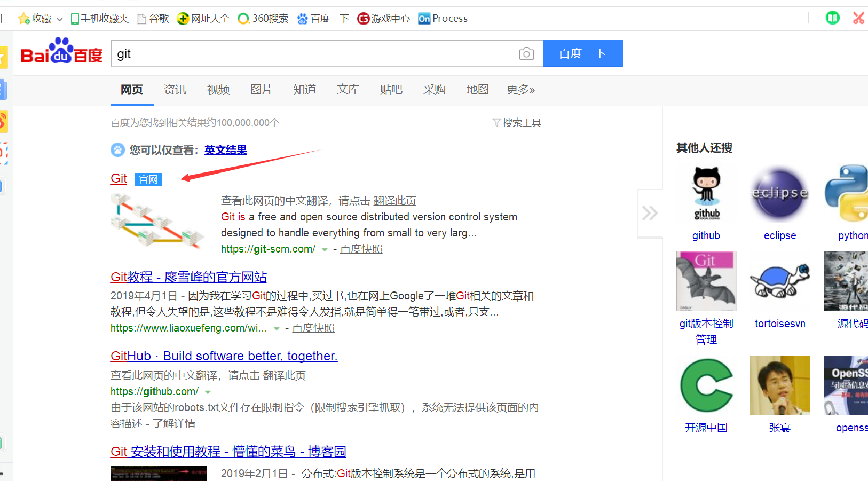This screenshot has height=481, width=868.
Task: Click the python logo thumbnail
Action: point(846,194)
